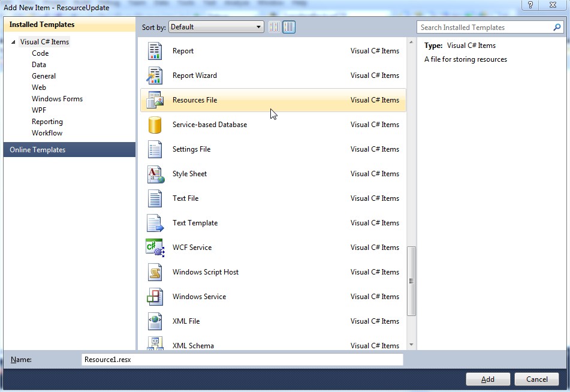
Task: Select the Windows Service label
Action: [199, 297]
